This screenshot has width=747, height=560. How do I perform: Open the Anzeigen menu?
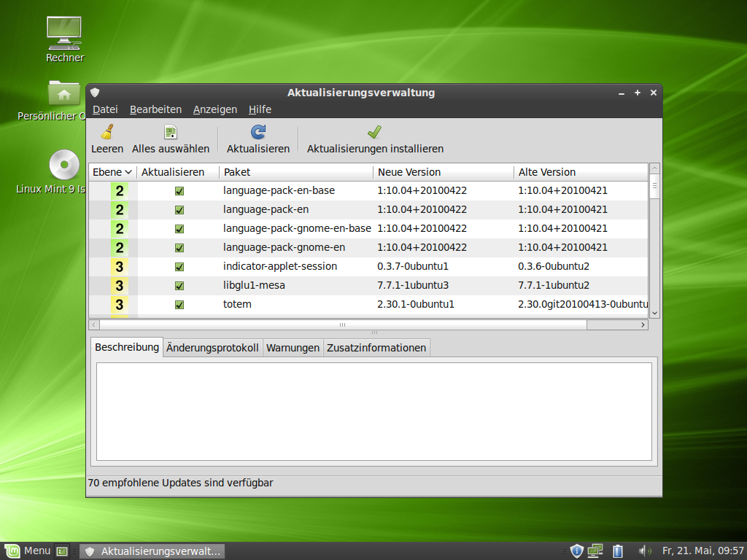(x=214, y=109)
